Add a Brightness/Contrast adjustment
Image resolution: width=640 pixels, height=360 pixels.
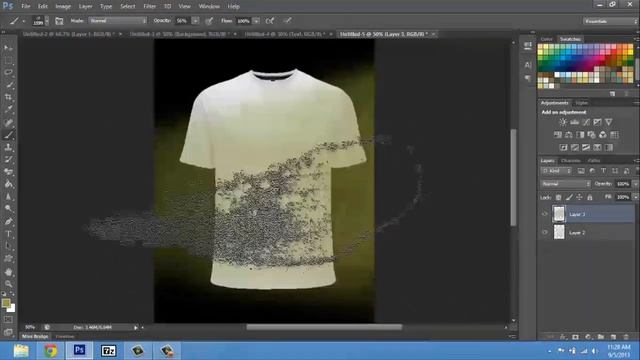563,122
